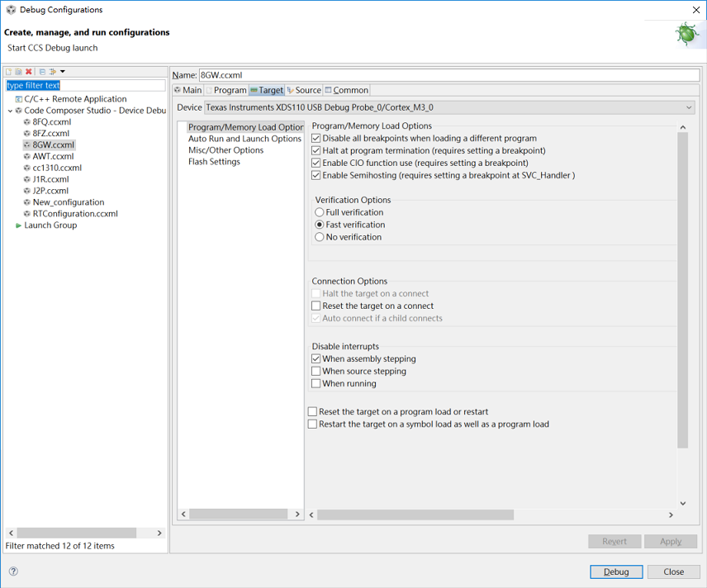This screenshot has width=707, height=588.
Task: Switch to the Program tab
Action: [226, 90]
